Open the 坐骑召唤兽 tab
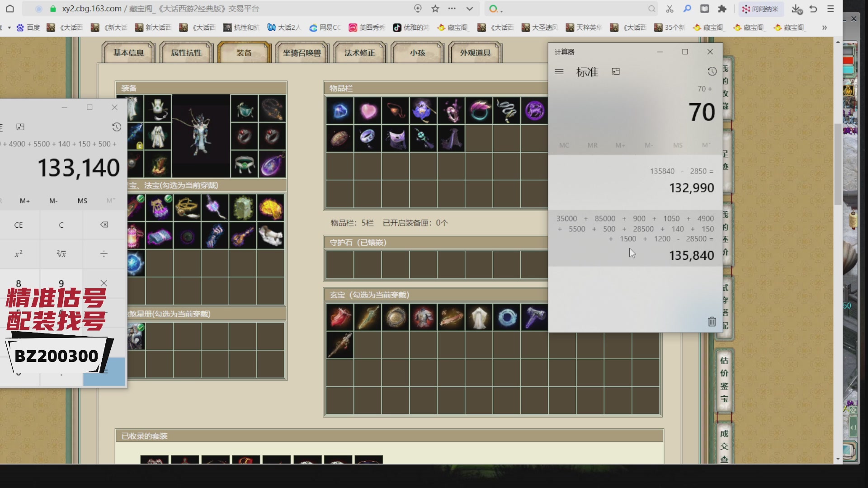Viewport: 868px width, 488px height. tap(302, 53)
